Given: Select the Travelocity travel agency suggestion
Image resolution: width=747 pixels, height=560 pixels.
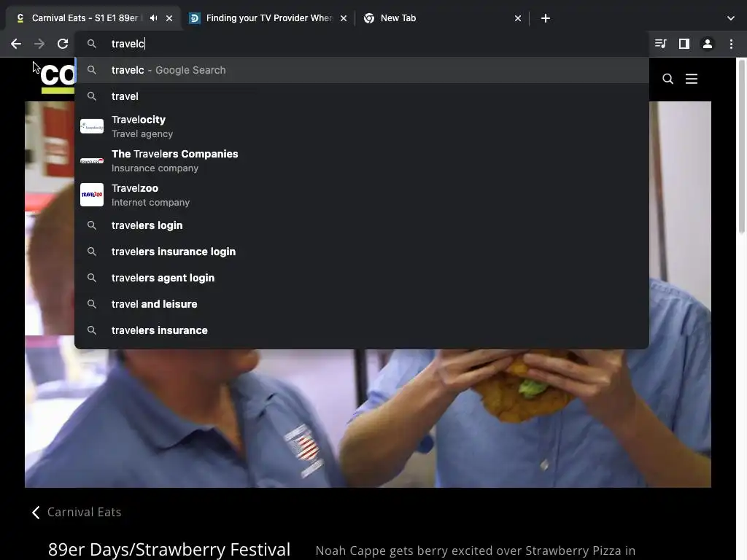Looking at the screenshot, I should coord(362,127).
